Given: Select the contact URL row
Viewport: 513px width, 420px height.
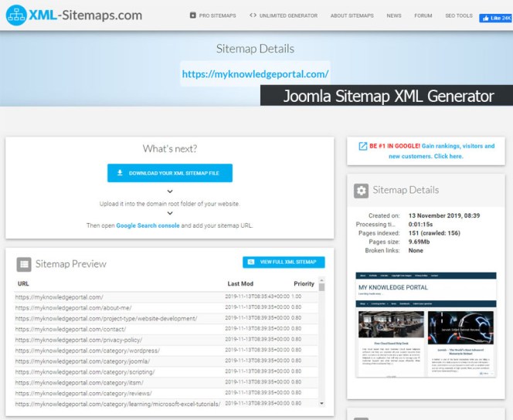Looking at the screenshot, I should (x=166, y=329).
